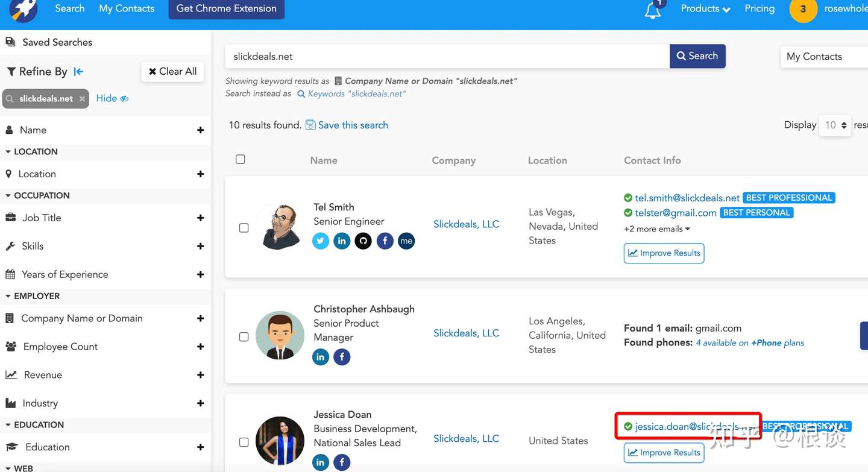Tick the select-all checkbox in header
The image size is (868, 472).
click(241, 159)
